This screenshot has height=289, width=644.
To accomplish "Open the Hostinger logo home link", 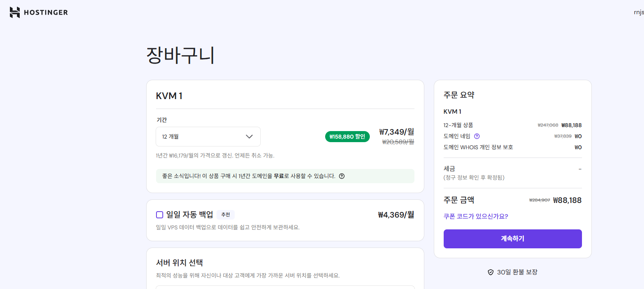I will point(39,13).
